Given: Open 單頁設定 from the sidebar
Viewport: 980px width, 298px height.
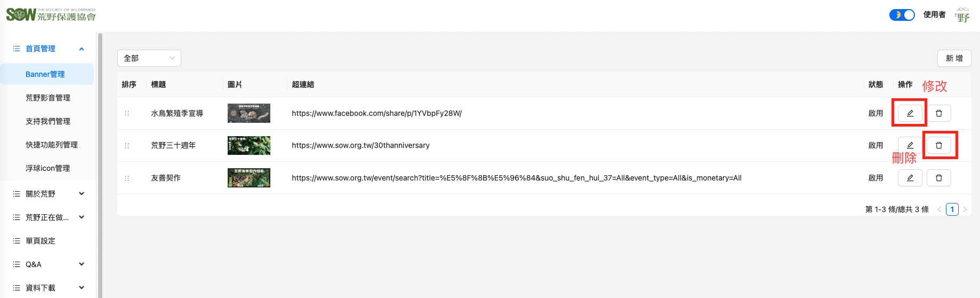Looking at the screenshot, I should (41, 241).
